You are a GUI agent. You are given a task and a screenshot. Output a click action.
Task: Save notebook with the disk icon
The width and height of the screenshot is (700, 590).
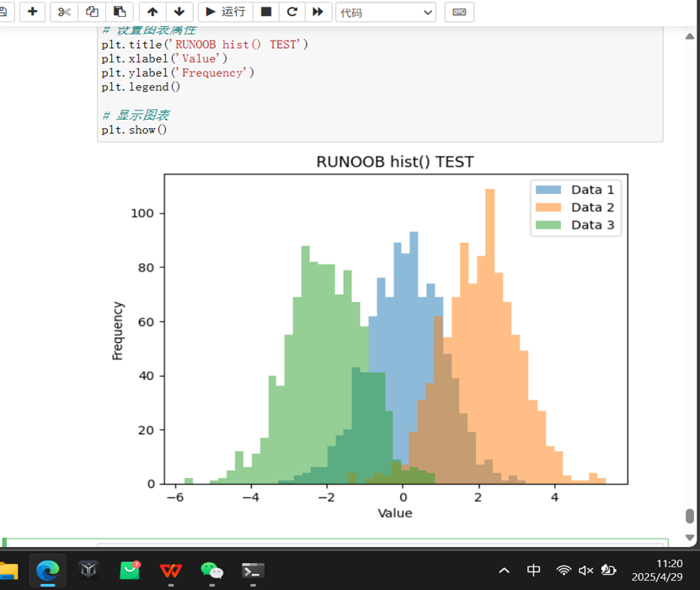[x=4, y=12]
